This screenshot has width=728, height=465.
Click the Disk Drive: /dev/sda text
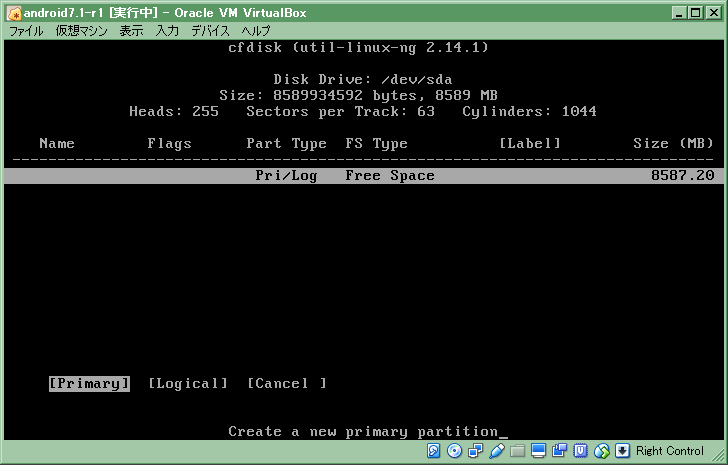pos(363,79)
